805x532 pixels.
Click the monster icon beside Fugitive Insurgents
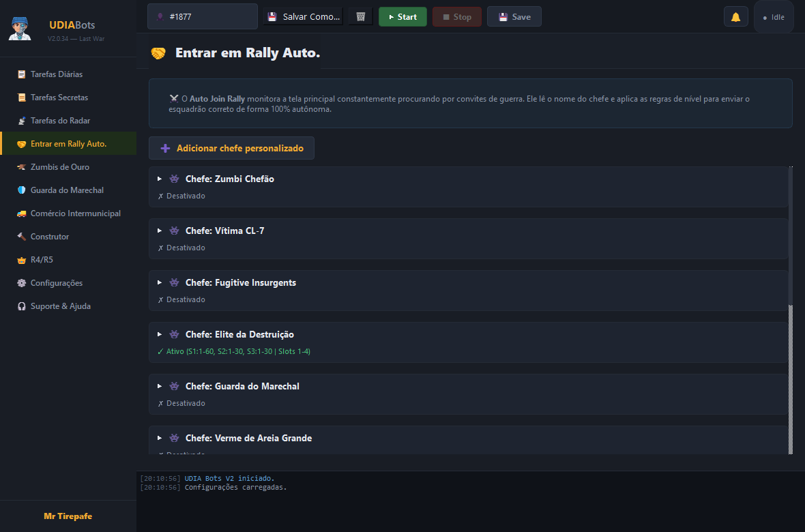tap(174, 282)
